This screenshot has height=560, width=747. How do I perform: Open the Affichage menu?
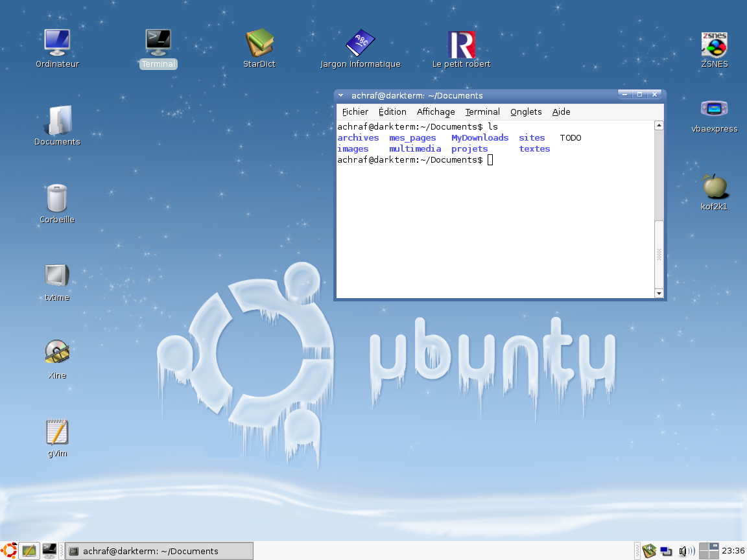point(436,112)
